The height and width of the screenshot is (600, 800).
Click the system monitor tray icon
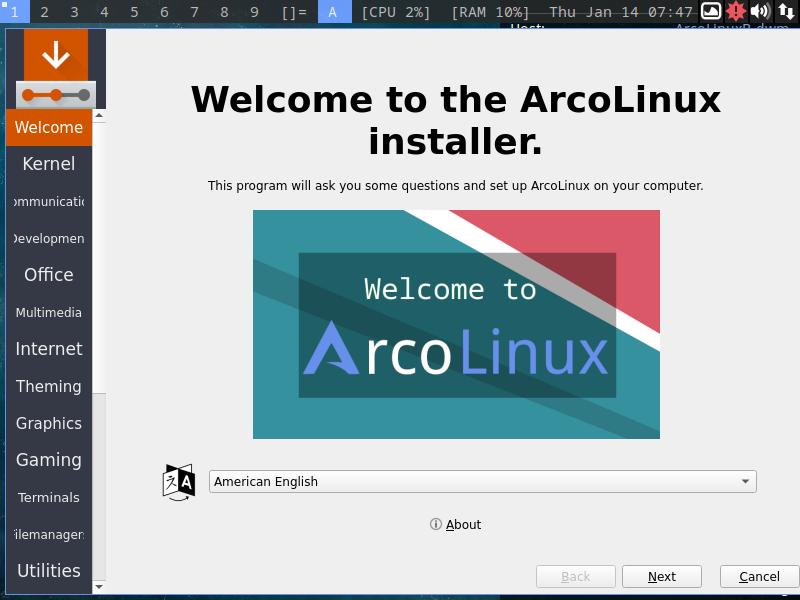point(711,11)
